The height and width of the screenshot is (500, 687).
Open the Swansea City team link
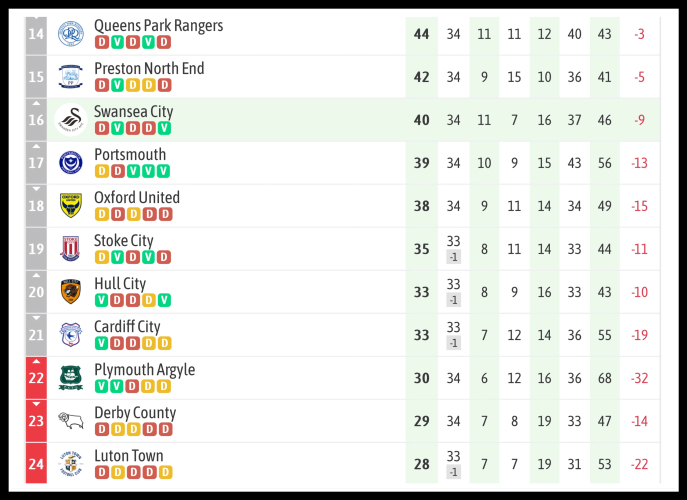click(x=133, y=112)
